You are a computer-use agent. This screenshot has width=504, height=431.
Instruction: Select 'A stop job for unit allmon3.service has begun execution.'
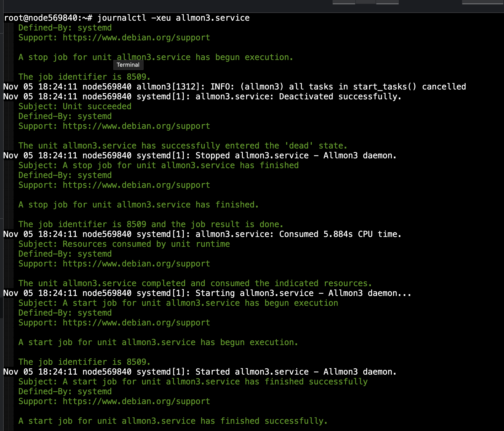(x=156, y=57)
